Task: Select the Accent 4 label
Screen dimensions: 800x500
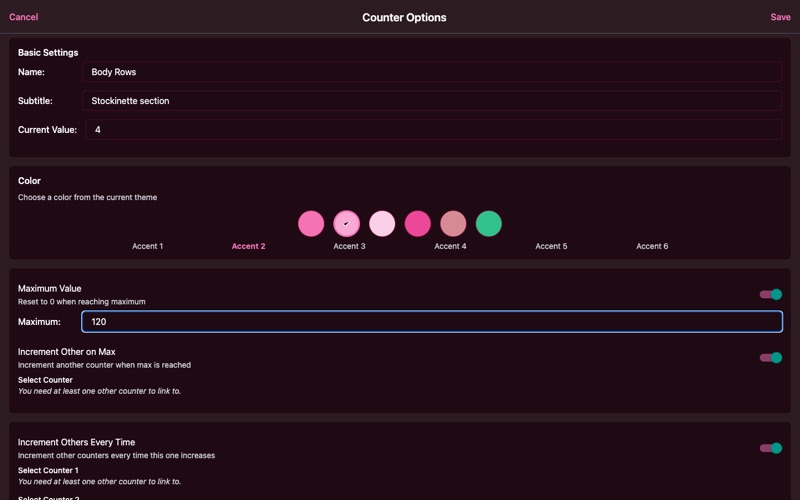Action: point(450,246)
